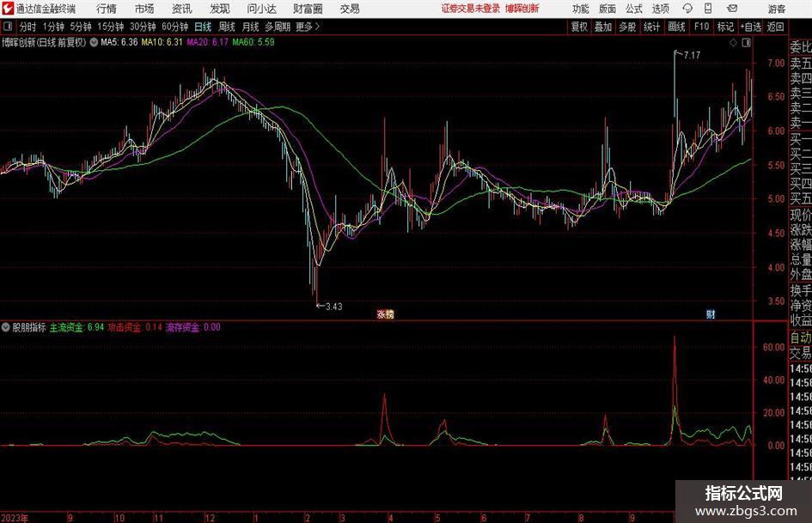Open the headset customer service icon
Viewport: 812px width, 523px height.
point(687,9)
